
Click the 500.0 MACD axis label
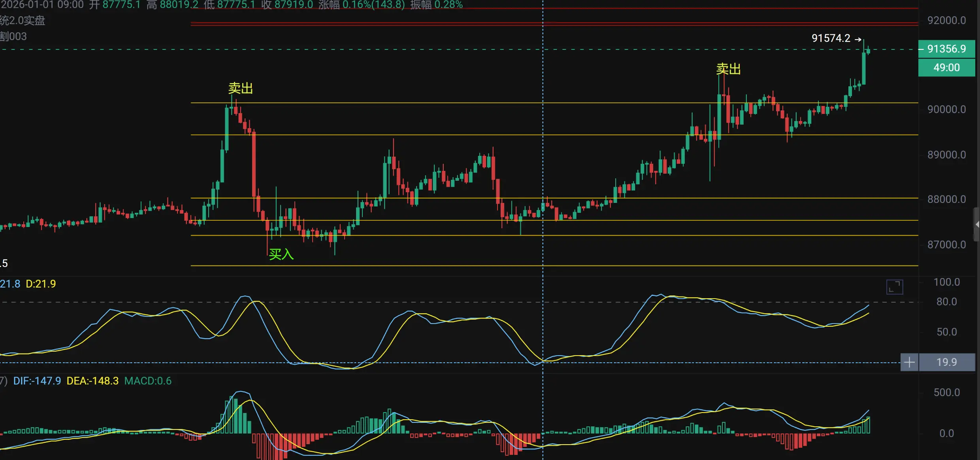(946, 392)
